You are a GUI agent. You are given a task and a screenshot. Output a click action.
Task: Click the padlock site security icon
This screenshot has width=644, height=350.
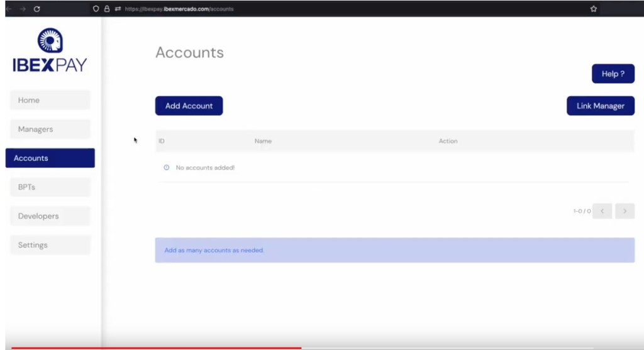[107, 9]
